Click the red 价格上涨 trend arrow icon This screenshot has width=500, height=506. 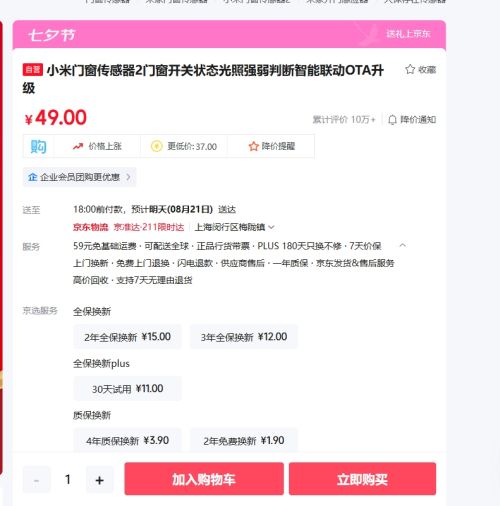pos(78,146)
